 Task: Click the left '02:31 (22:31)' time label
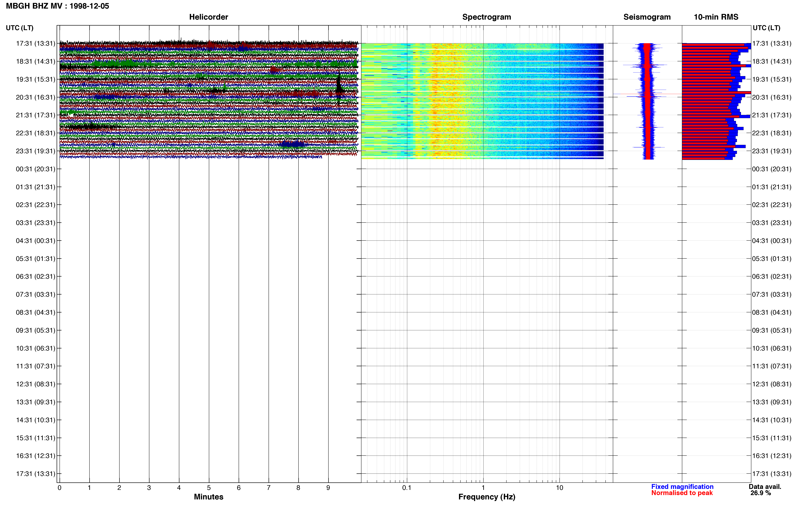click(36, 205)
